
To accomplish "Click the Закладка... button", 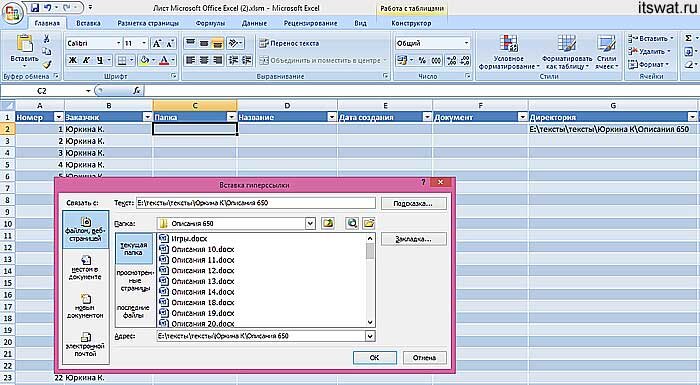I will (x=413, y=239).
